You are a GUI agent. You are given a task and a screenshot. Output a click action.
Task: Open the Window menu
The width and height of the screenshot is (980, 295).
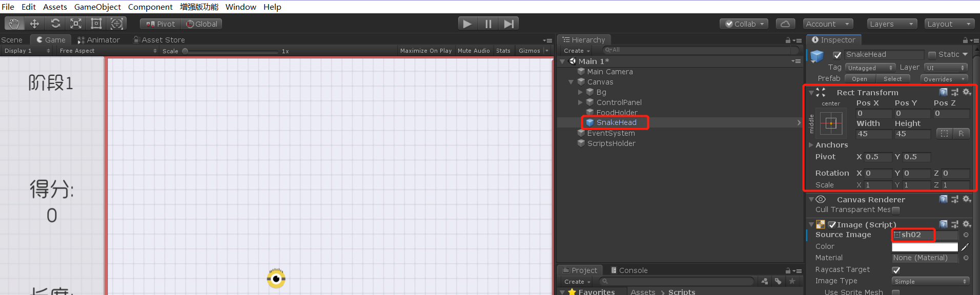point(241,7)
